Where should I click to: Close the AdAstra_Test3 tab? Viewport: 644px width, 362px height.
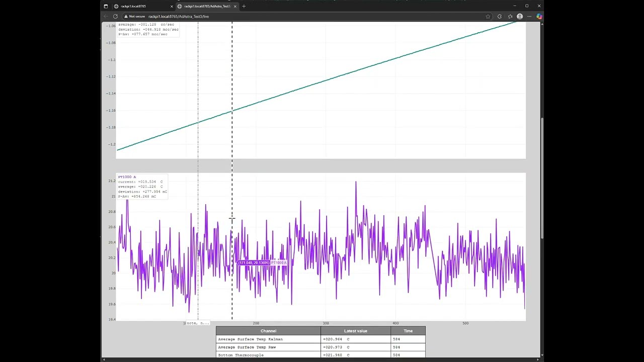tap(235, 7)
